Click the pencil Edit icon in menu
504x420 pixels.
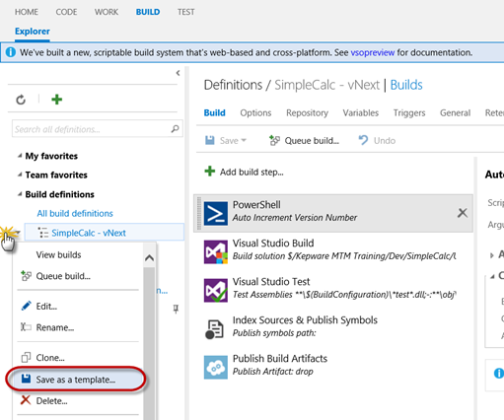point(26,306)
